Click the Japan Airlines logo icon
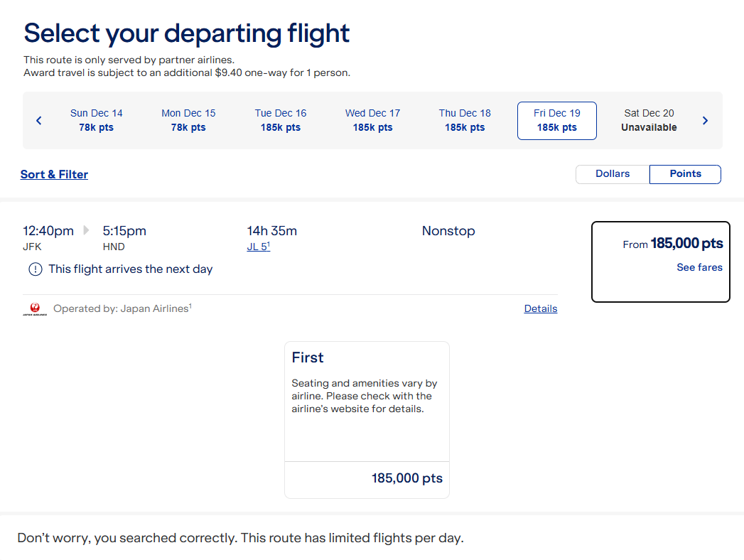Screen dimensions: 744x560 click(x=34, y=309)
